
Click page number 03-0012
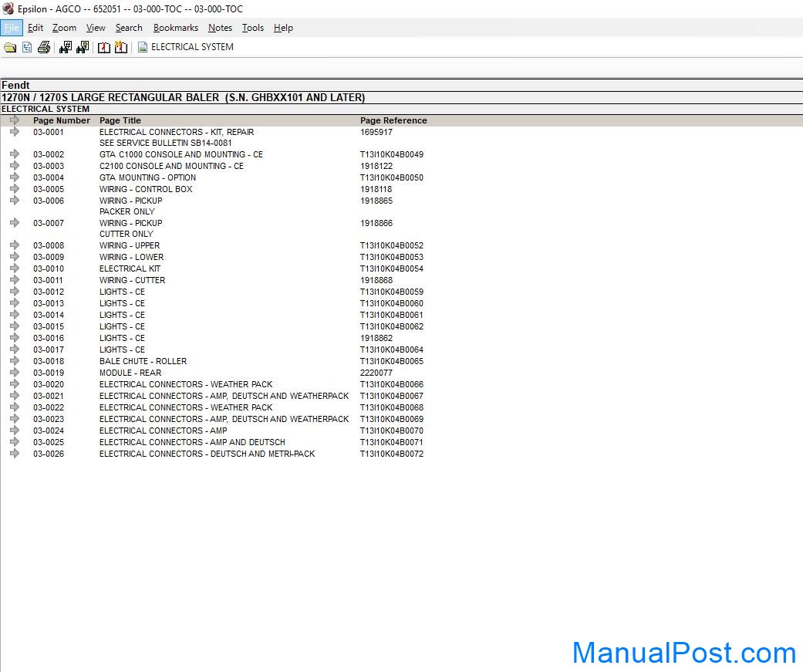pos(49,292)
